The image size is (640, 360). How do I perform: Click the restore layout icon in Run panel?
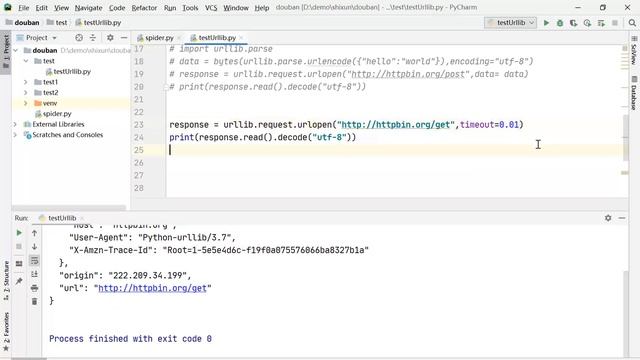coord(19,264)
